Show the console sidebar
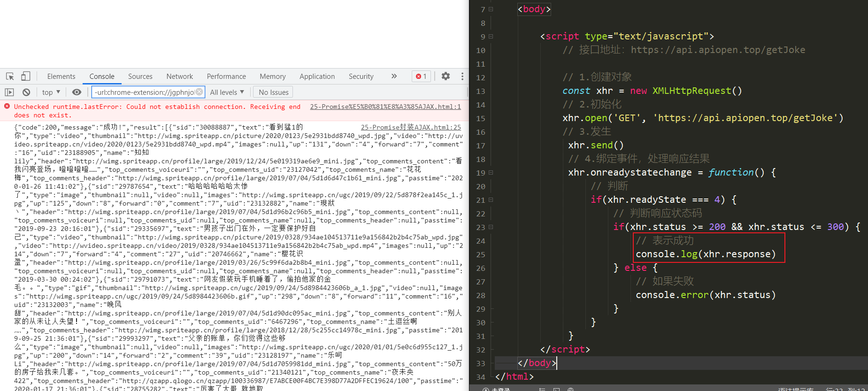The image size is (868, 391). coord(9,92)
